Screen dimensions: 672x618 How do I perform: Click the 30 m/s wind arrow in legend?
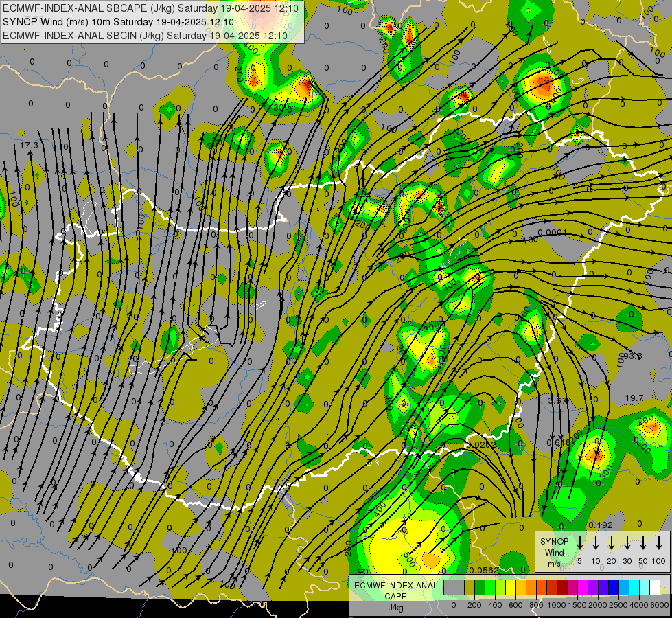click(627, 542)
